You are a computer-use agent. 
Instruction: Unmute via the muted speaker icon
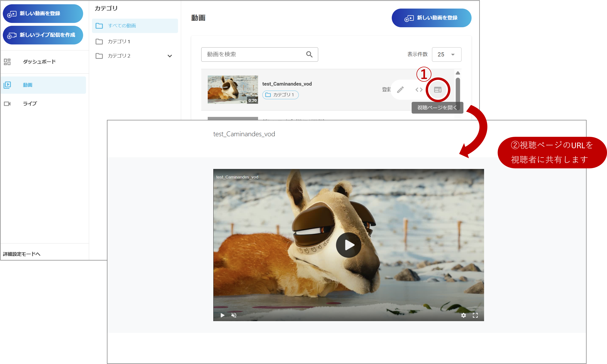pos(234,315)
